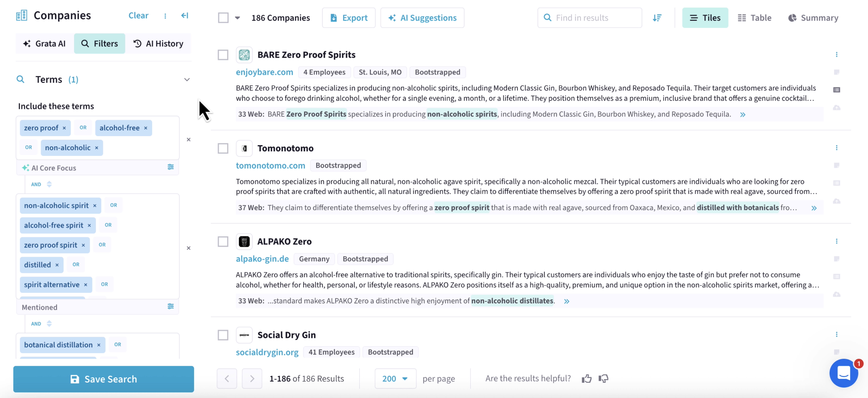Open the 200 per page dropdown

pyautogui.click(x=396, y=379)
